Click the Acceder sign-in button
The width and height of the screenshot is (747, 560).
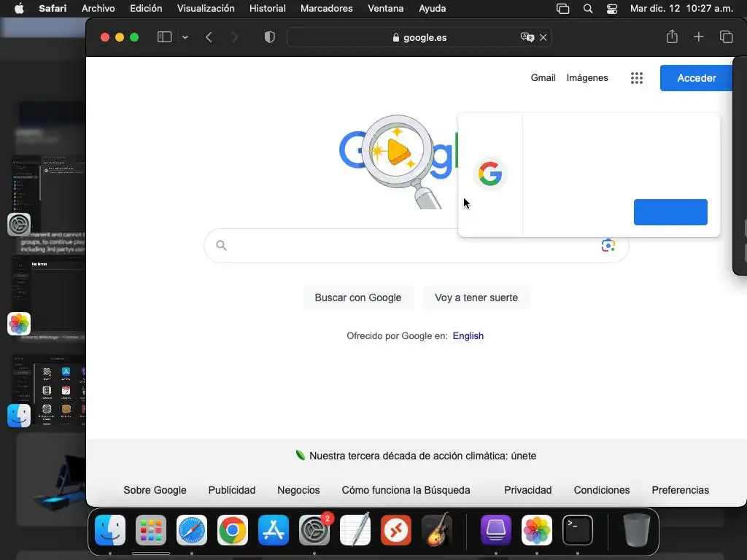tap(696, 78)
